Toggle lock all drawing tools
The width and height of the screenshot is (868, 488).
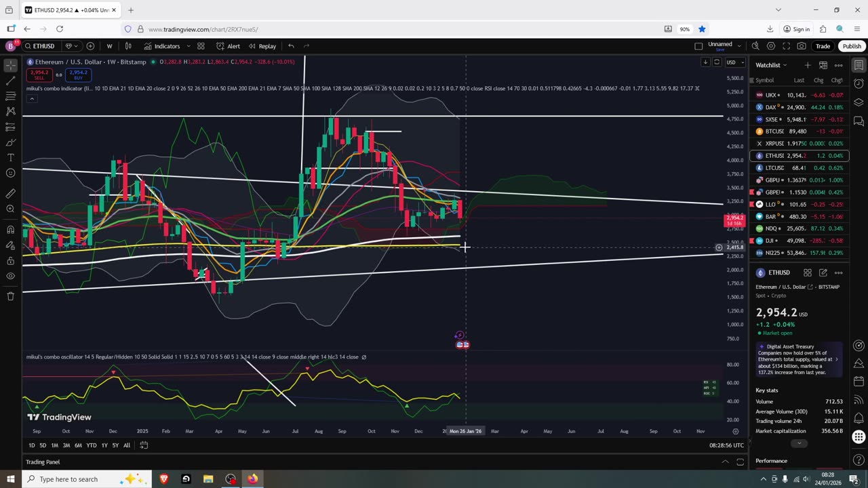click(x=10, y=261)
